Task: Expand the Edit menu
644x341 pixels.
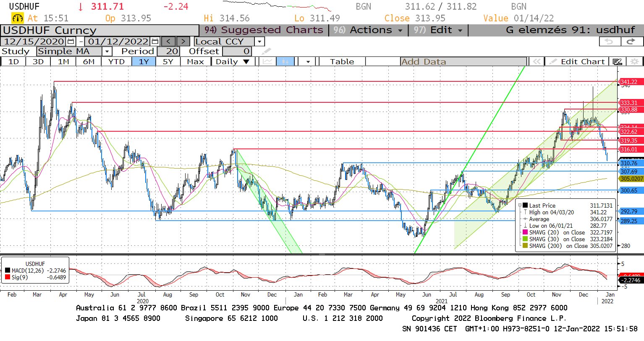Action: click(x=438, y=30)
